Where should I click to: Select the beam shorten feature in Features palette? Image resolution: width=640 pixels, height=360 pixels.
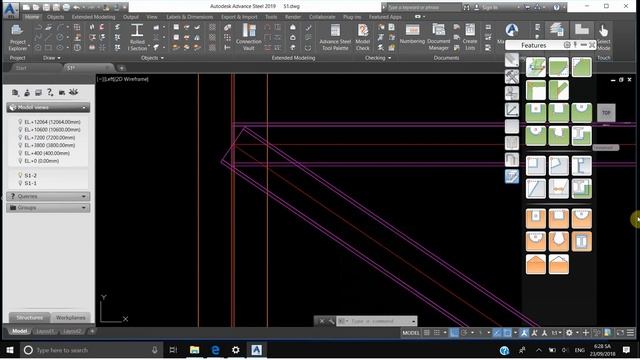(536, 67)
